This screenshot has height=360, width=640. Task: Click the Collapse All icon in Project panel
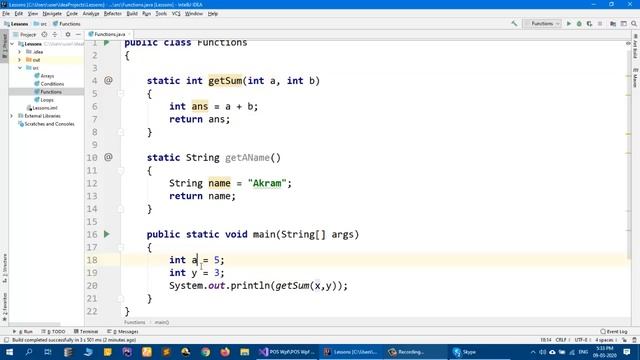click(54, 35)
